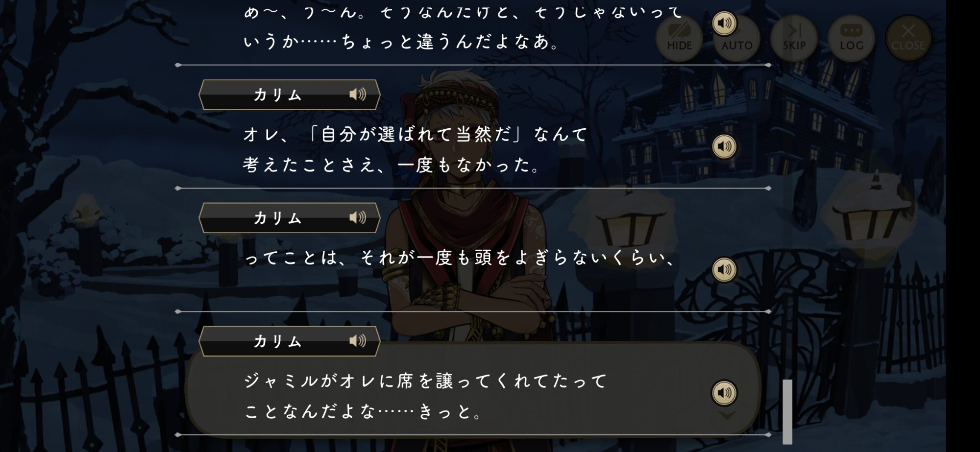Select the first カリム name plate

pos(290,95)
